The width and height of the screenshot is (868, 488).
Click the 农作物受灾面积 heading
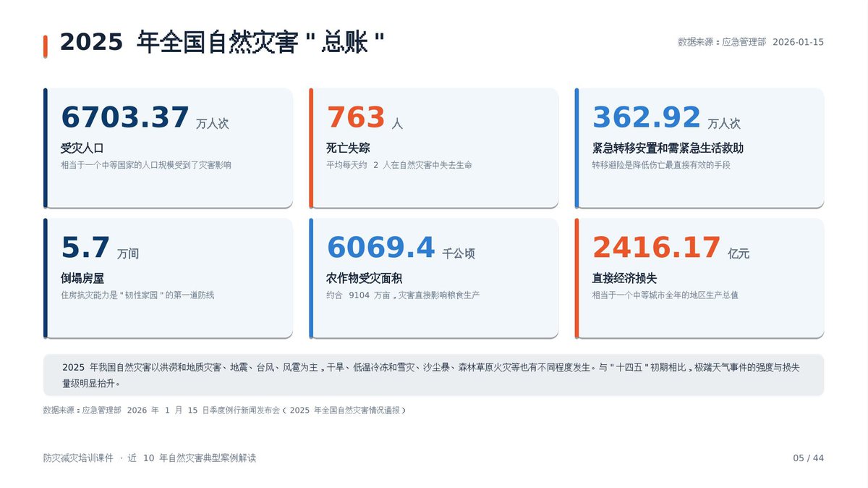(365, 279)
